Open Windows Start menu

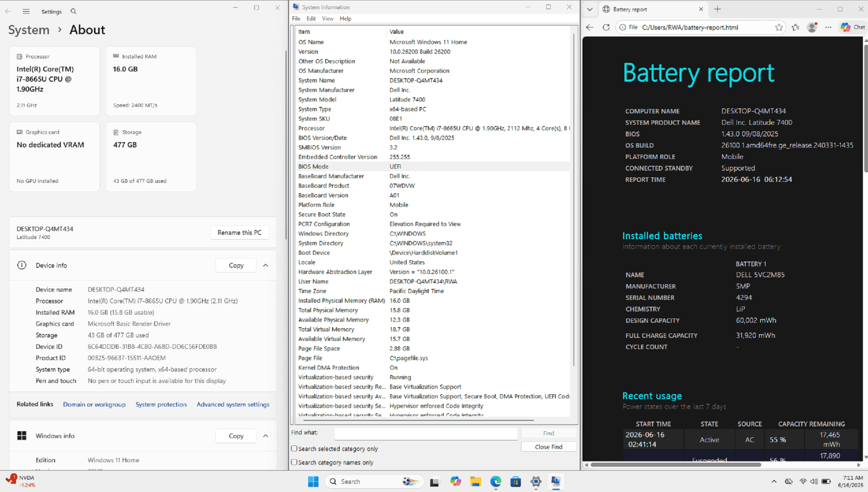point(314,482)
